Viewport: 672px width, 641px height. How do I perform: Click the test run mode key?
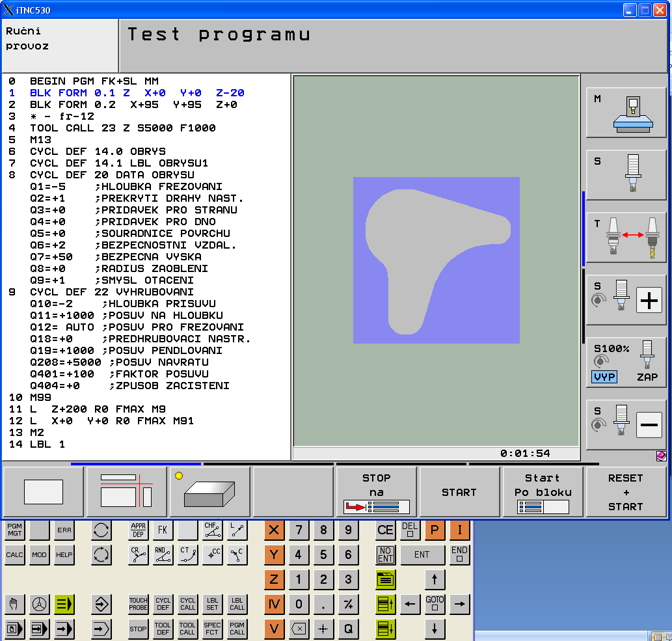pyautogui.click(x=101, y=629)
